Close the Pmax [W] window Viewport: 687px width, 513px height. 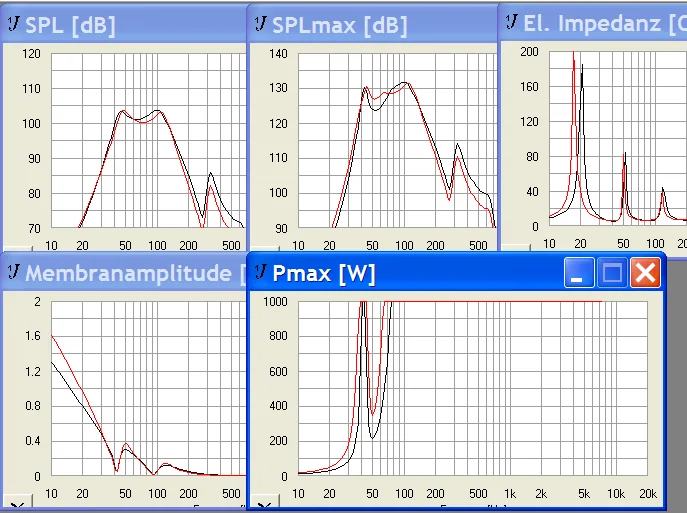pyautogui.click(x=645, y=272)
